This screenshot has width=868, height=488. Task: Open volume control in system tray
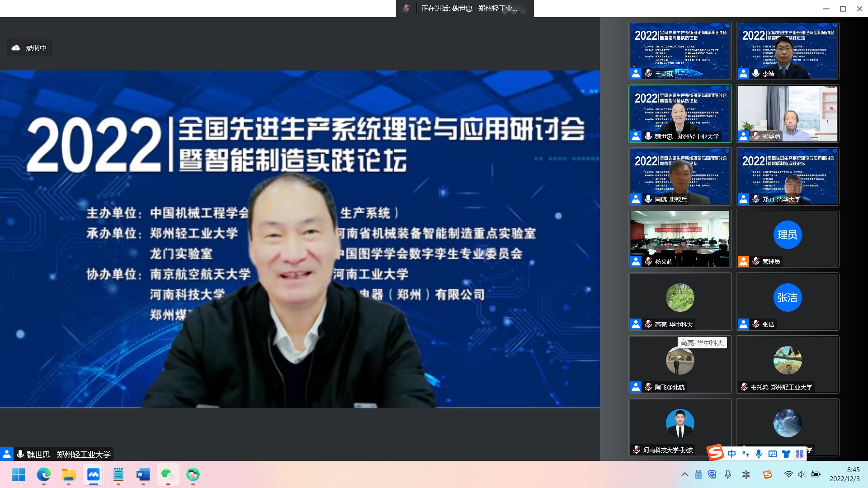[x=802, y=474]
